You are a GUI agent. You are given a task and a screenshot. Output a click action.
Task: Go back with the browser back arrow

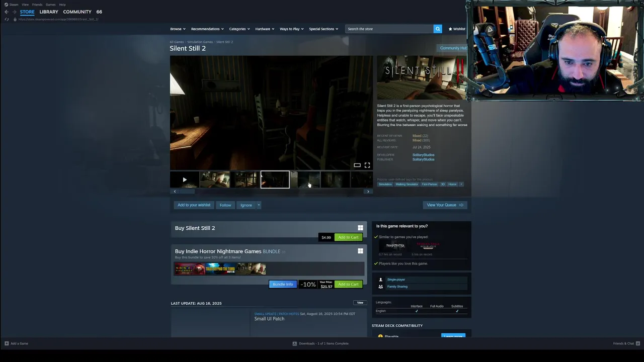point(6,12)
